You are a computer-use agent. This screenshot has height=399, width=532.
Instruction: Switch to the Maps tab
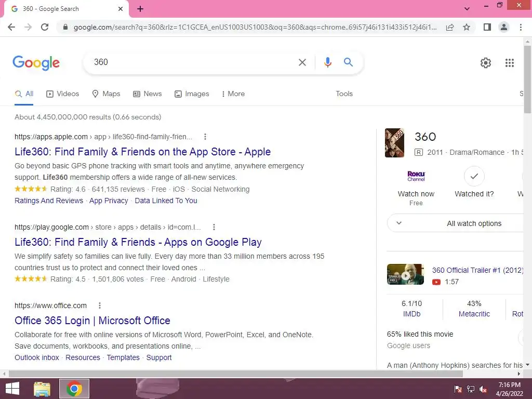click(x=106, y=94)
